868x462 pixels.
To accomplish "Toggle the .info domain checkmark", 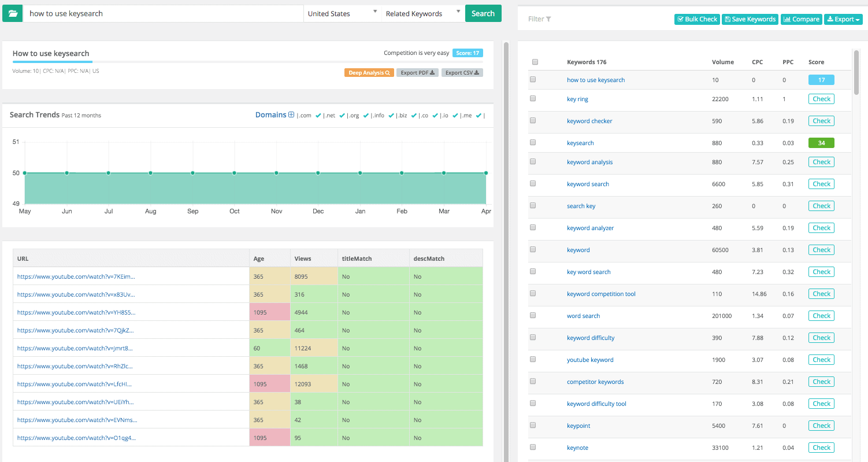I will [392, 116].
